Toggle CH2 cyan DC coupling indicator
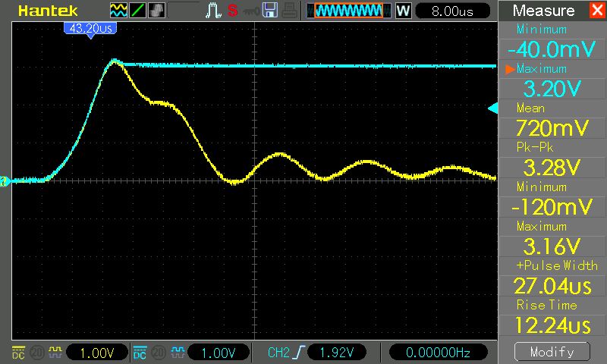The width and height of the screenshot is (607, 364). (140, 353)
